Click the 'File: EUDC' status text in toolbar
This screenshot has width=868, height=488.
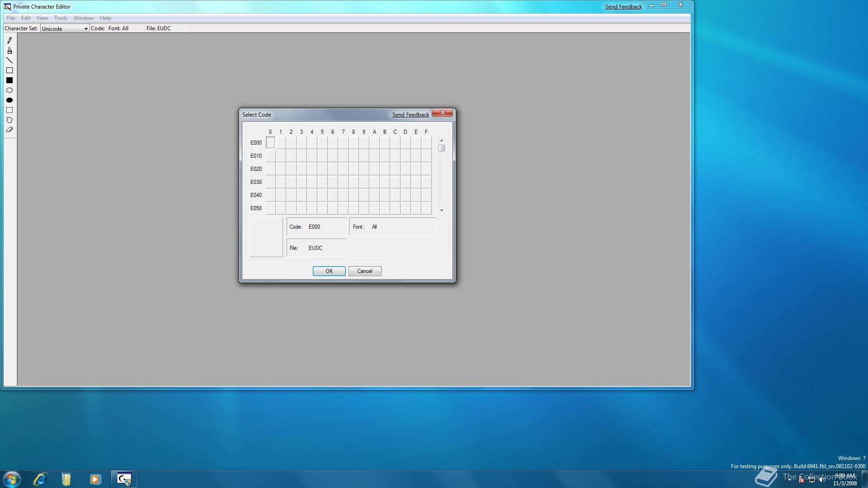pyautogui.click(x=159, y=28)
